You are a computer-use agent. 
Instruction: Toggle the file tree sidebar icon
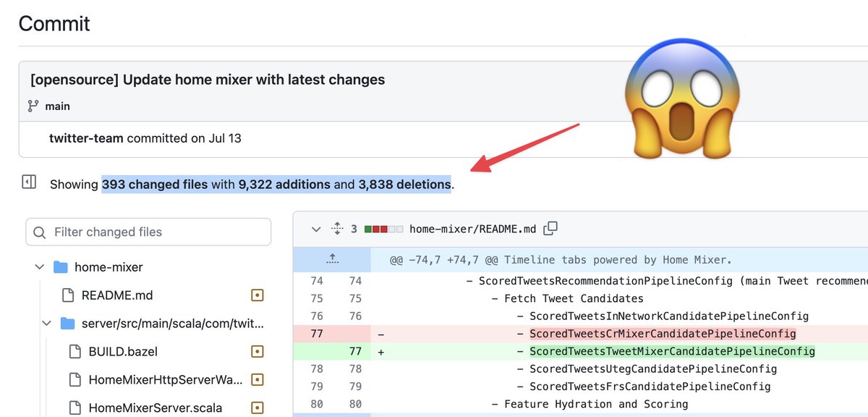pos(29,182)
